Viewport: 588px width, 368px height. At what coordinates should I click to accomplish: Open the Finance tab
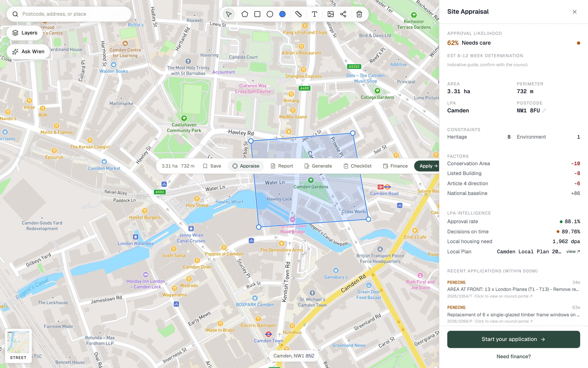[396, 166]
